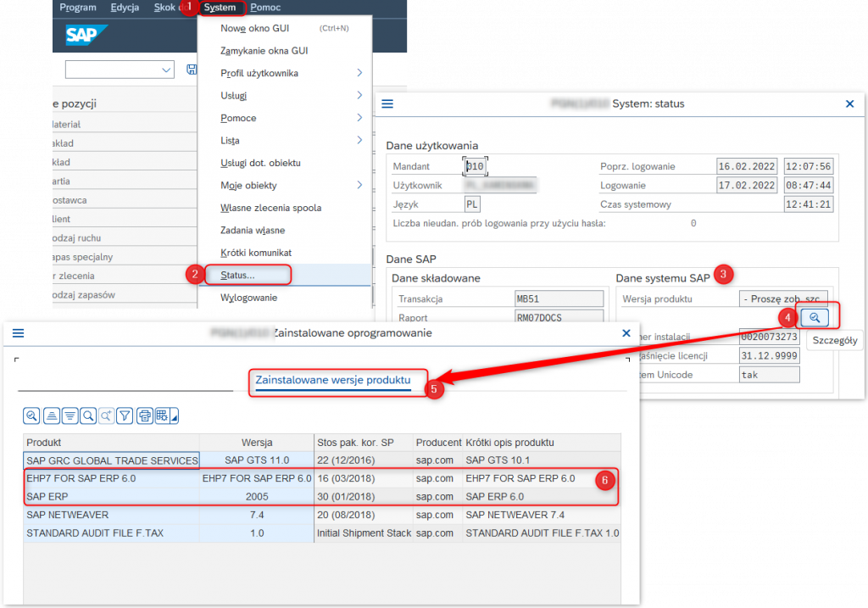This screenshot has width=868, height=608.
Task: Print the installed software list
Action: click(145, 416)
